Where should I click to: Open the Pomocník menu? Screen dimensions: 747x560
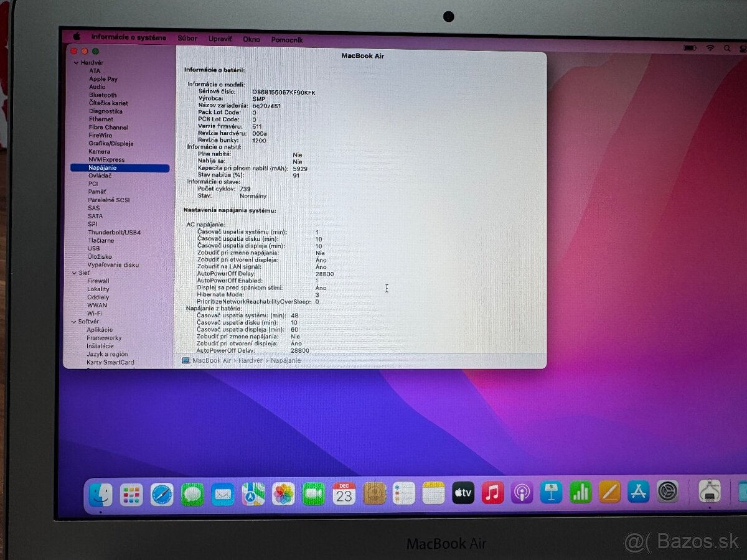287,39
